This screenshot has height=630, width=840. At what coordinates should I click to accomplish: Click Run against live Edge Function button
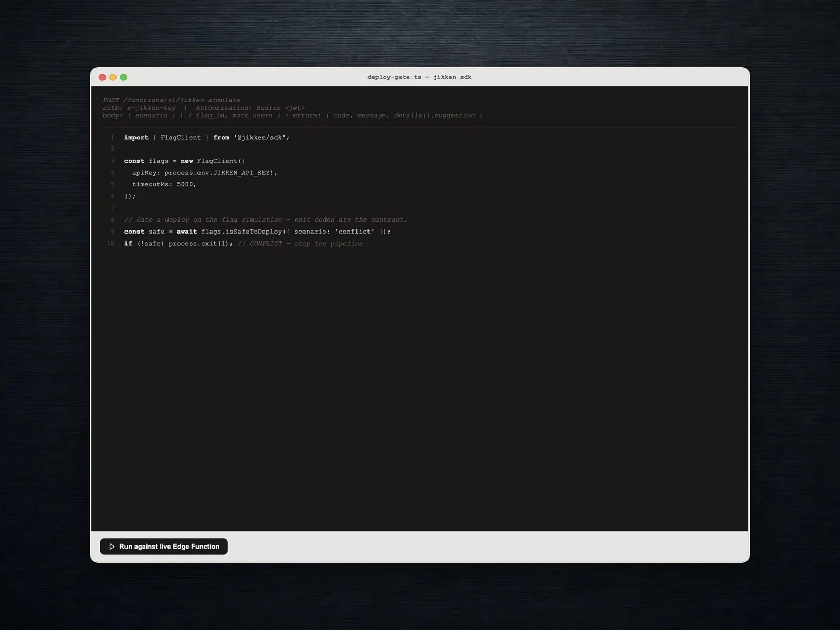[x=164, y=547]
